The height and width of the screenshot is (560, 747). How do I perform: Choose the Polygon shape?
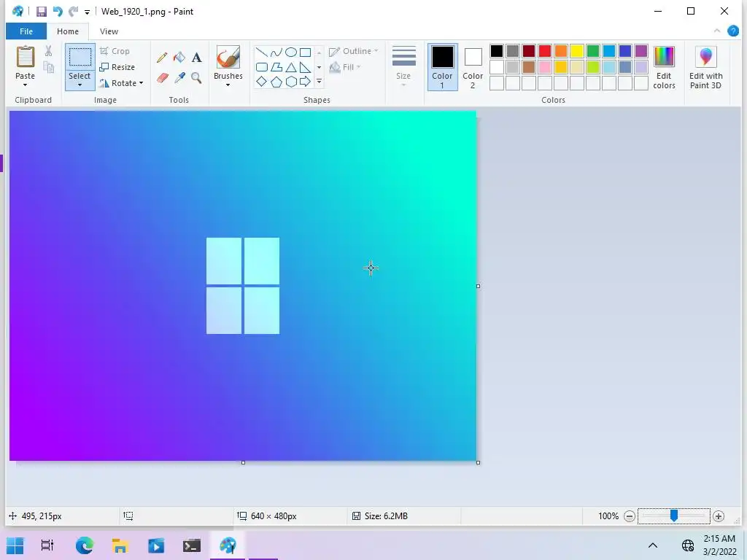click(276, 67)
